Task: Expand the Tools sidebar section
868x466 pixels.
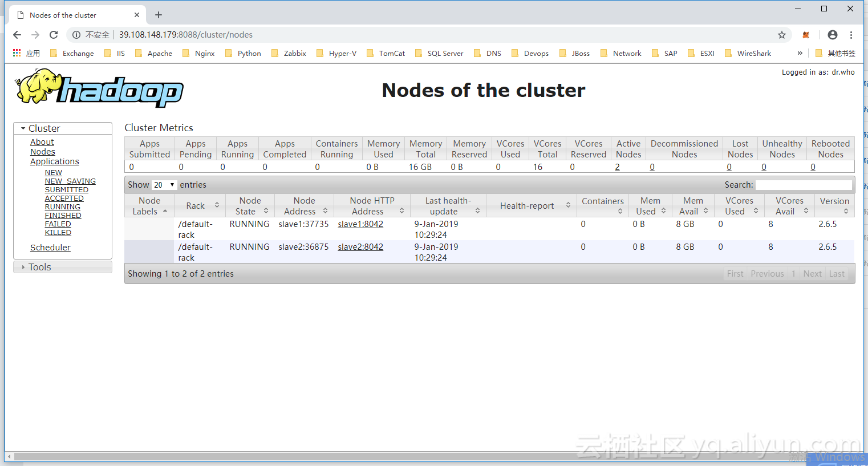Action: point(63,267)
